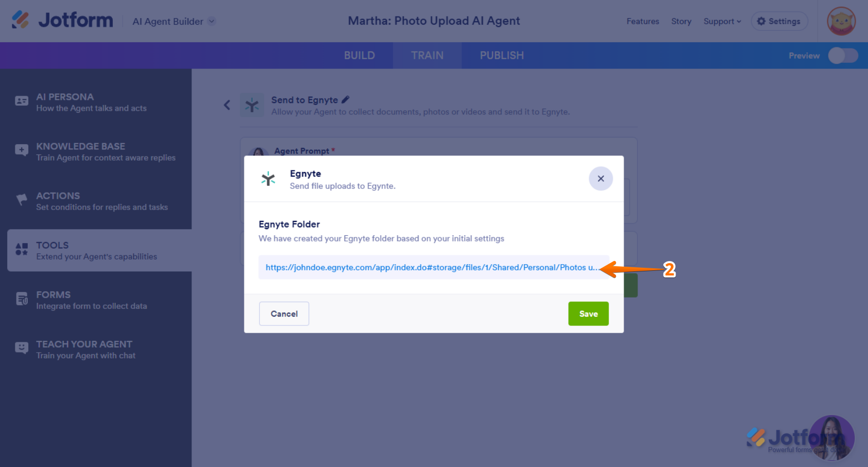This screenshot has width=868, height=467.
Task: Close the Egnyte dialog with X
Action: click(x=600, y=179)
